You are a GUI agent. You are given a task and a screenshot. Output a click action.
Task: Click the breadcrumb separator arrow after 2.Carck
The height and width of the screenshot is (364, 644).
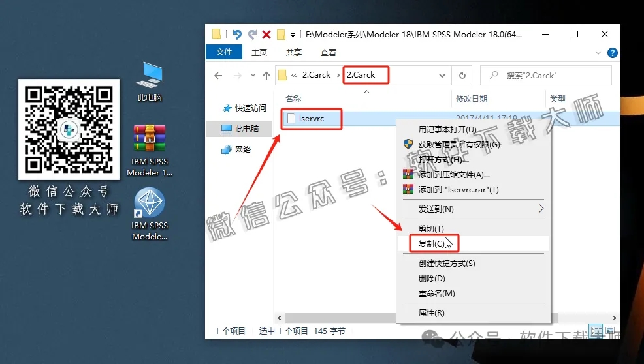(338, 76)
